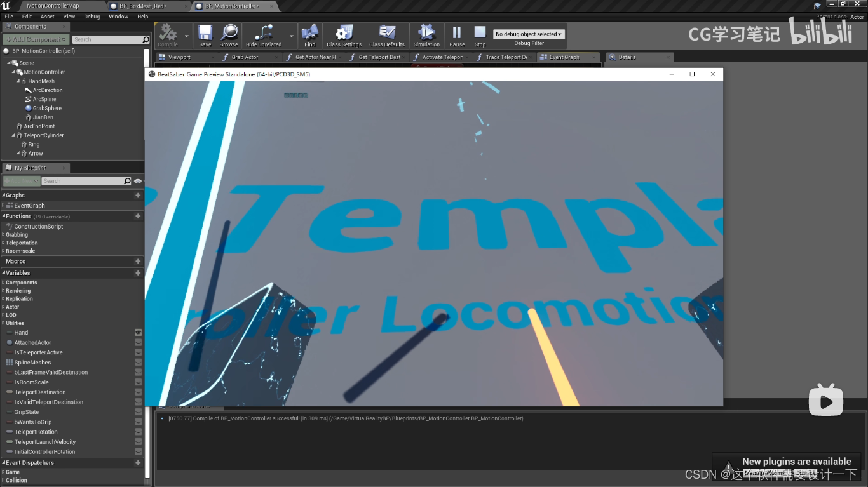Add a new function with plus icon
Image resolution: width=868 pixels, height=487 pixels.
click(x=138, y=216)
